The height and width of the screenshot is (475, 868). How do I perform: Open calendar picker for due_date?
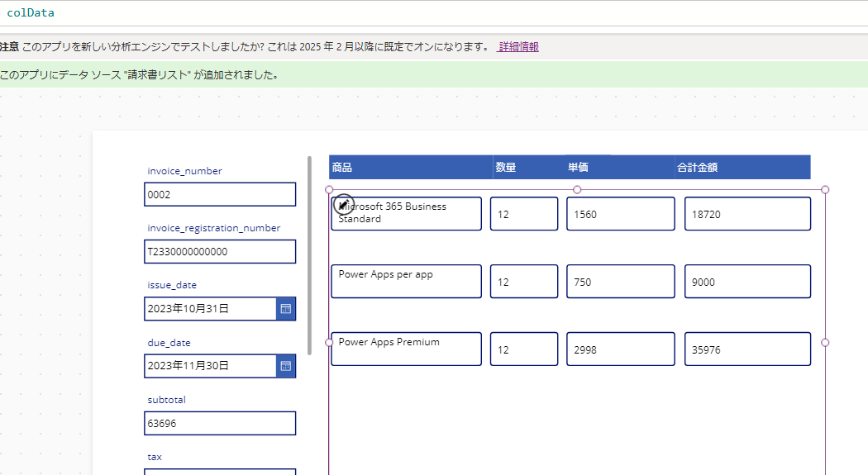click(x=286, y=366)
